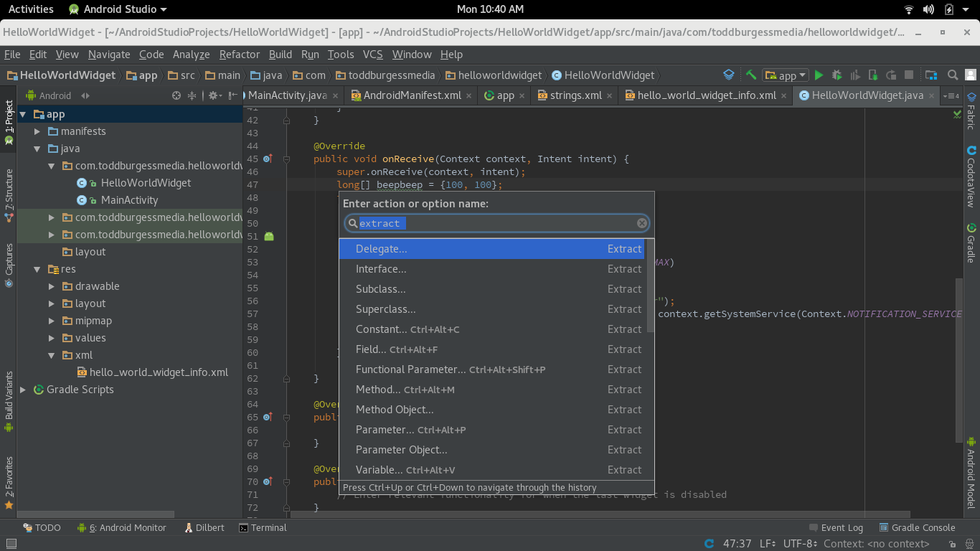Click green checkmark inspection status indicator
The width and height of the screenshot is (980, 551).
pos(957,113)
